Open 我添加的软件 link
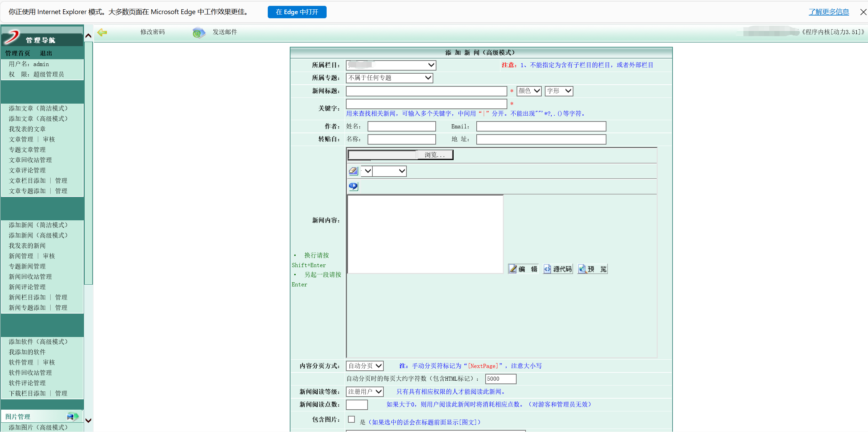The width and height of the screenshot is (868, 432). (x=27, y=352)
